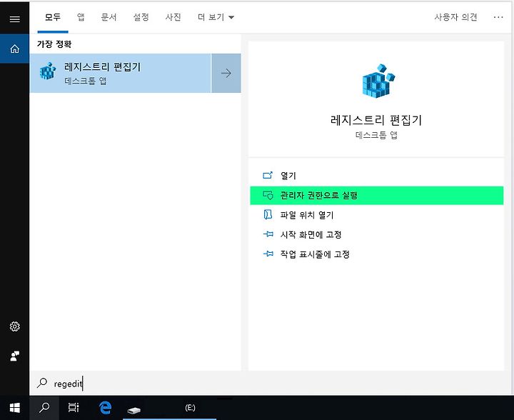Viewport: 514px width, 420px height.
Task: Click the magnifier icon in the search box
Action: pos(42,383)
